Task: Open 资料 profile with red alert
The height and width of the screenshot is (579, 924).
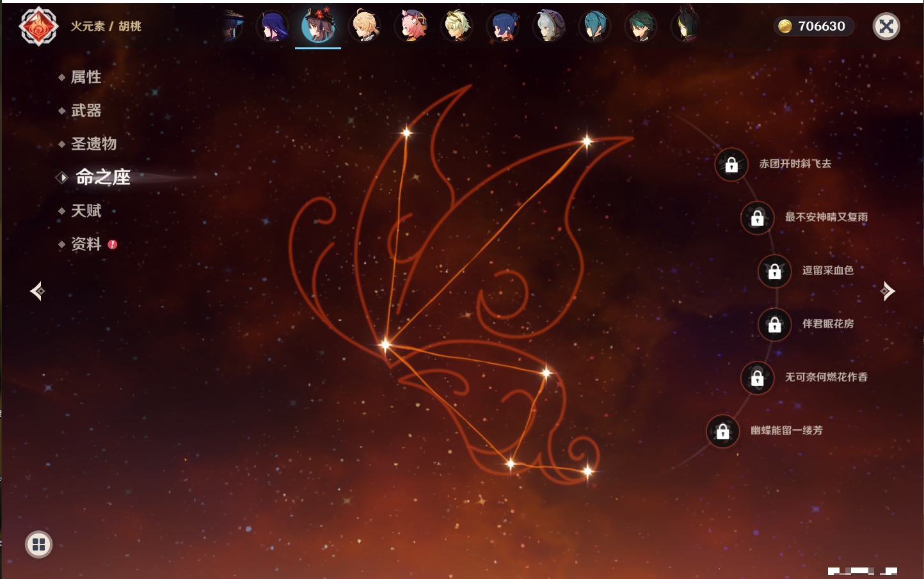Action: point(86,244)
